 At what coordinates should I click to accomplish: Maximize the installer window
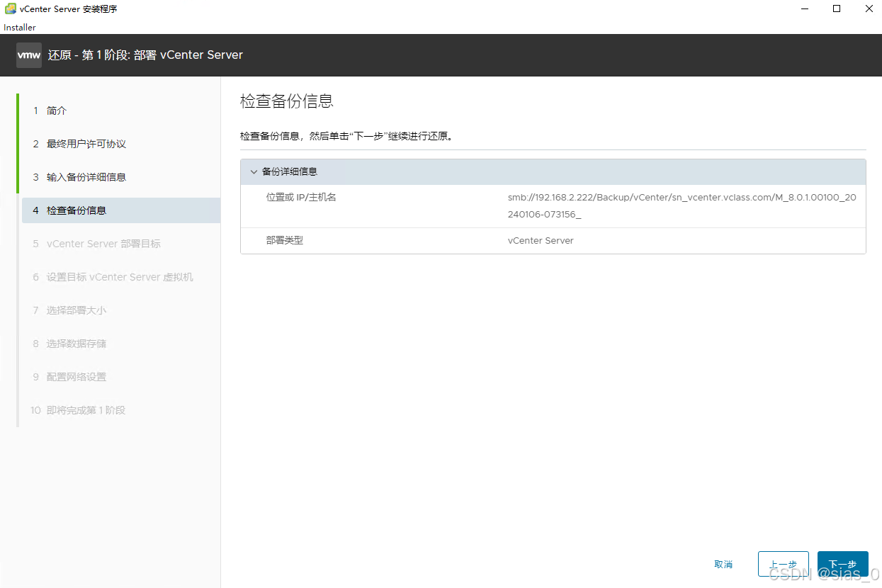point(837,9)
